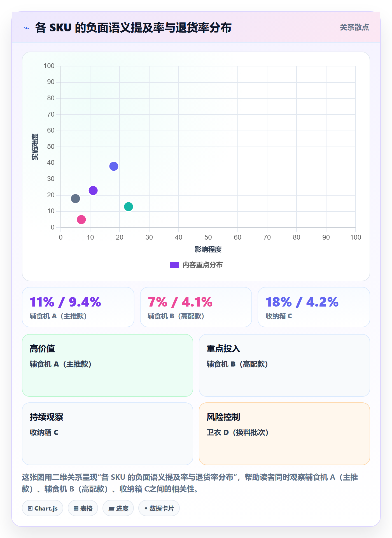Click the chart title 各 SKU 的负面语义提及率与退货率分布
The image size is (392, 538).
133,28
